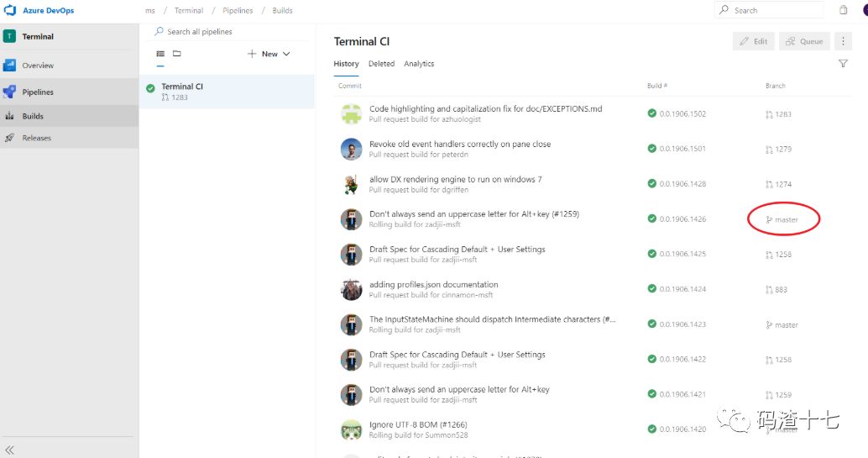Click build number 0.0.1906.1420
The image size is (868, 458).
coord(682,429)
